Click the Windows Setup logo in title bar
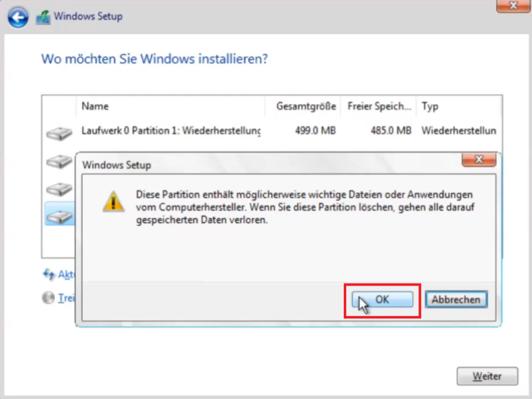532x399 pixels. tap(42, 16)
